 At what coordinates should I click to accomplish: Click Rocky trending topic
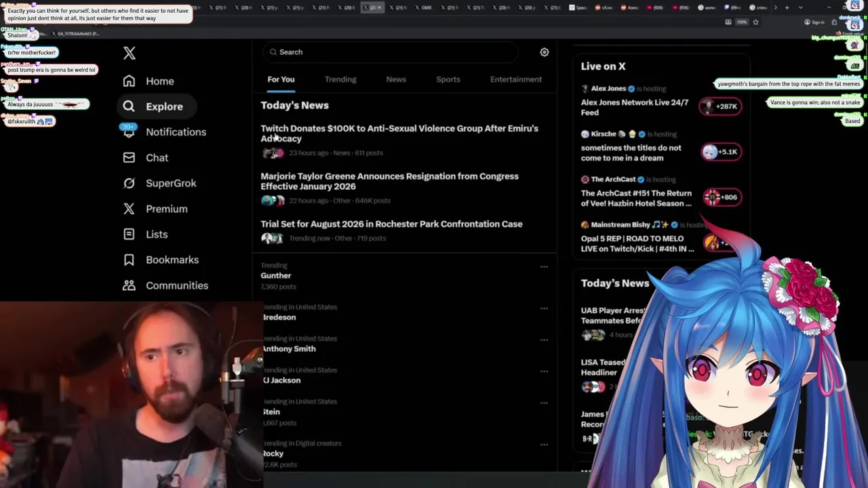pos(273,453)
